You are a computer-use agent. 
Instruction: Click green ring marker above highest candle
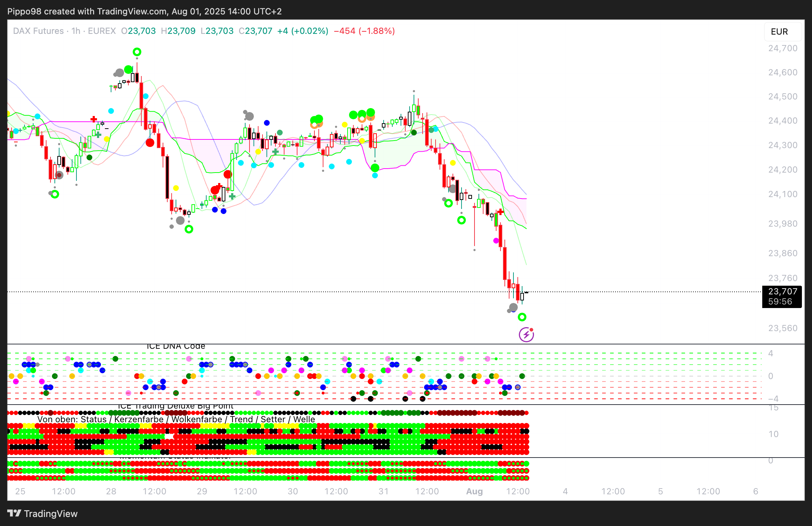click(137, 52)
